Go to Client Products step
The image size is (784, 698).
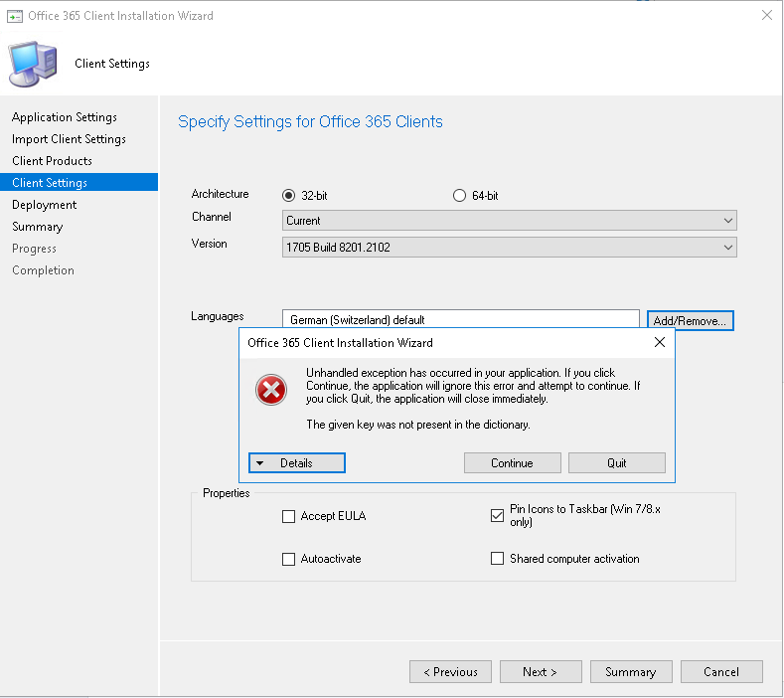pos(52,161)
